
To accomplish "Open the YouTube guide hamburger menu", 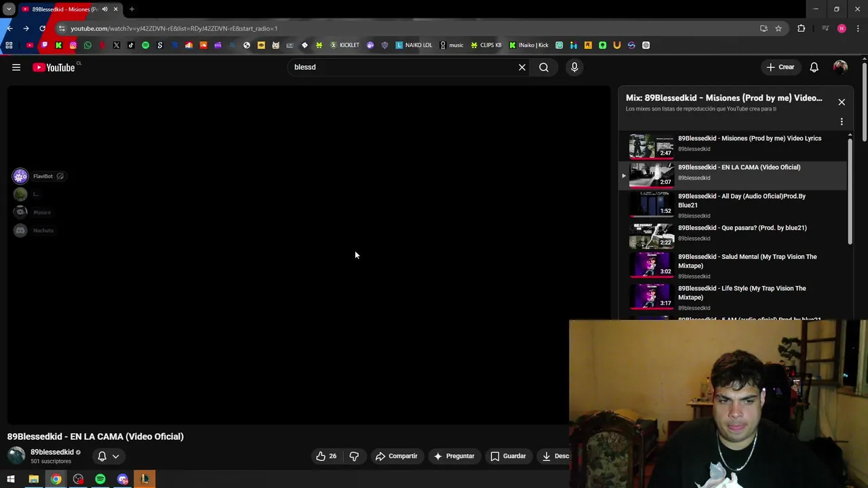I will pos(16,67).
